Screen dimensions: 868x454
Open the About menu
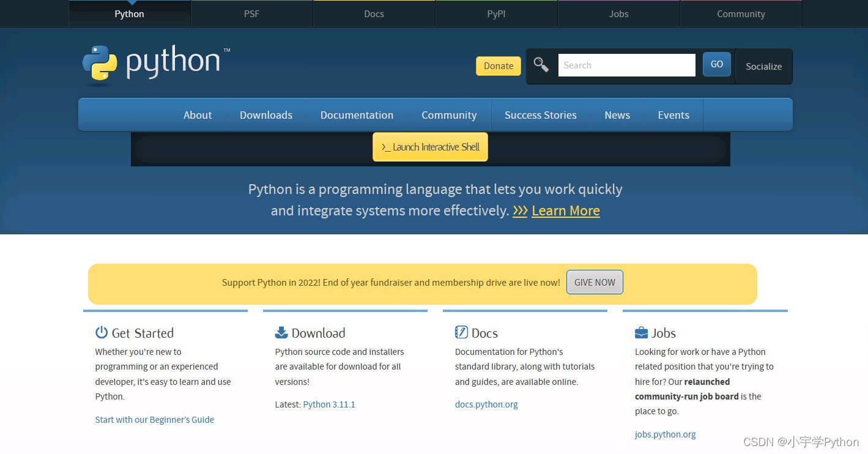(198, 115)
